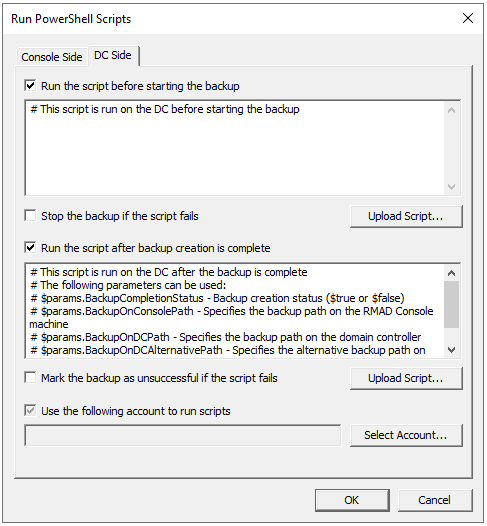487x526 pixels.
Task: Select the DC Side tab
Action: 113,55
